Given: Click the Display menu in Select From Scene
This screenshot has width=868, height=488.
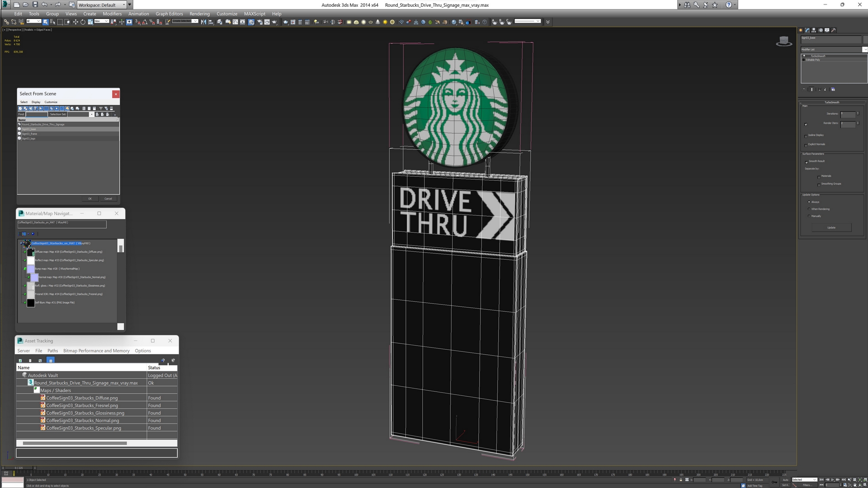Looking at the screenshot, I should [x=36, y=102].
